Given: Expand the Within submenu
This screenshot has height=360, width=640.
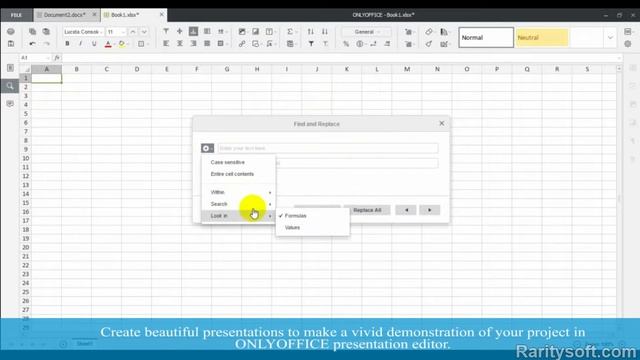Looking at the screenshot, I should (238, 192).
